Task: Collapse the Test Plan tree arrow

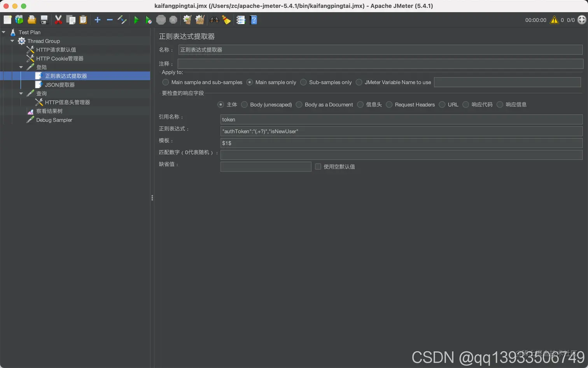Action: 3,32
